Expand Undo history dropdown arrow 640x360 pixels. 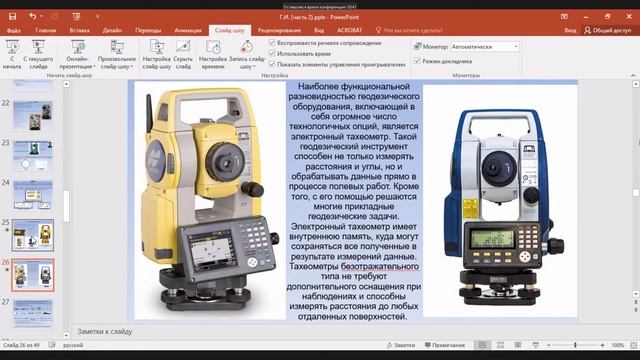pos(42,17)
